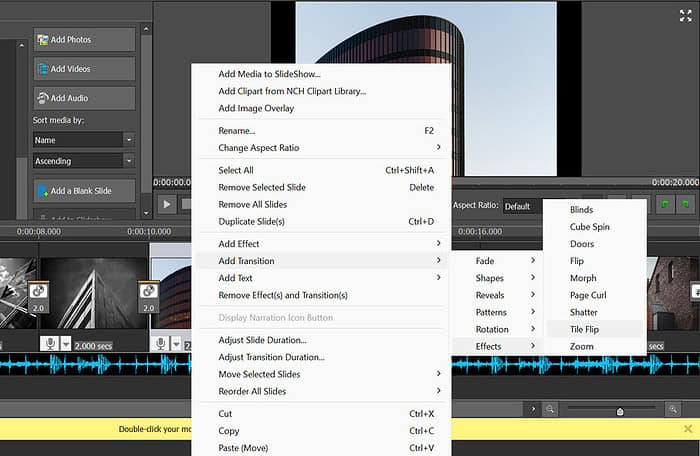Open the Name sort dropdown

click(x=84, y=140)
